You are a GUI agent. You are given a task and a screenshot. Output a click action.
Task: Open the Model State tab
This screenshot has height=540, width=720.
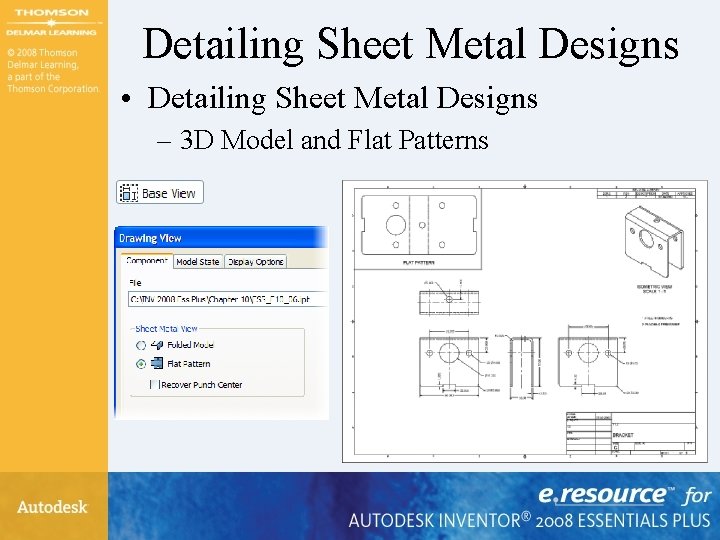coord(198,262)
